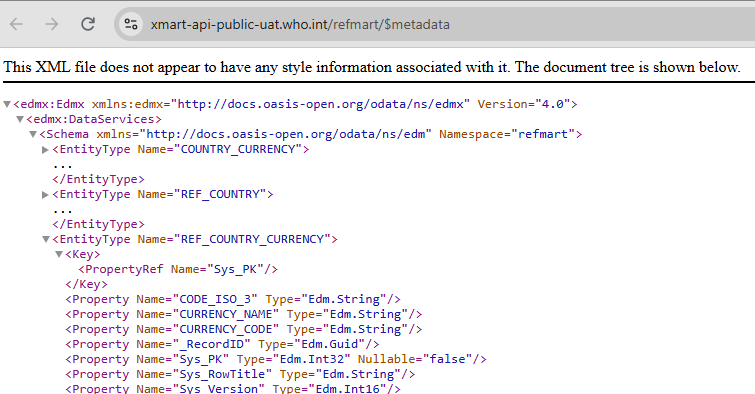This screenshot has width=755, height=394.
Task: Expand the REF_COUNTRY EntityType
Action: pyautogui.click(x=46, y=195)
